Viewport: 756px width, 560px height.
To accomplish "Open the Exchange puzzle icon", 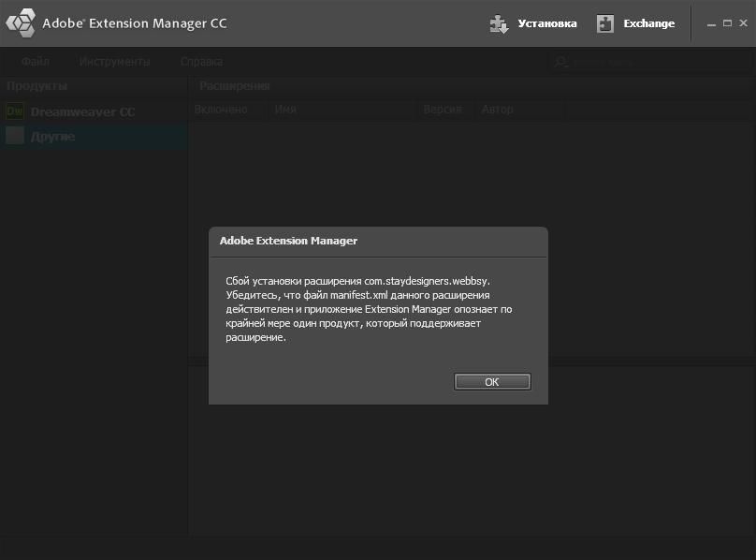I will [605, 23].
